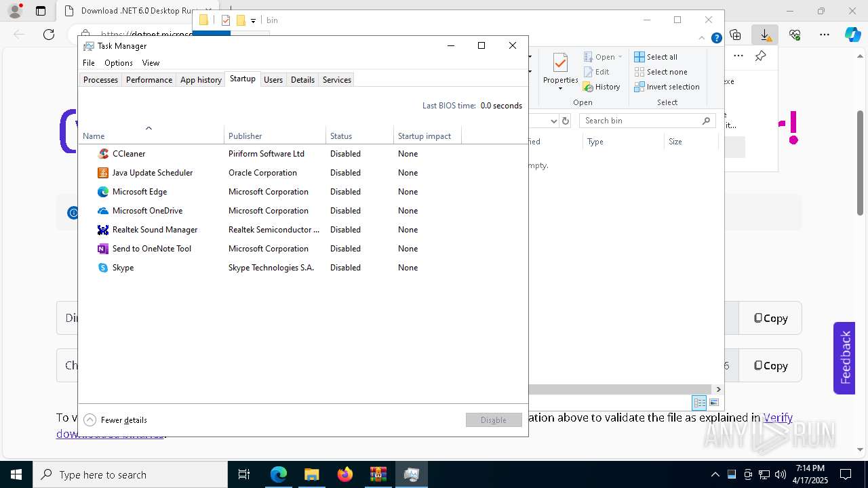
Task: Click the Edge browser refresh button
Action: [x=49, y=35]
